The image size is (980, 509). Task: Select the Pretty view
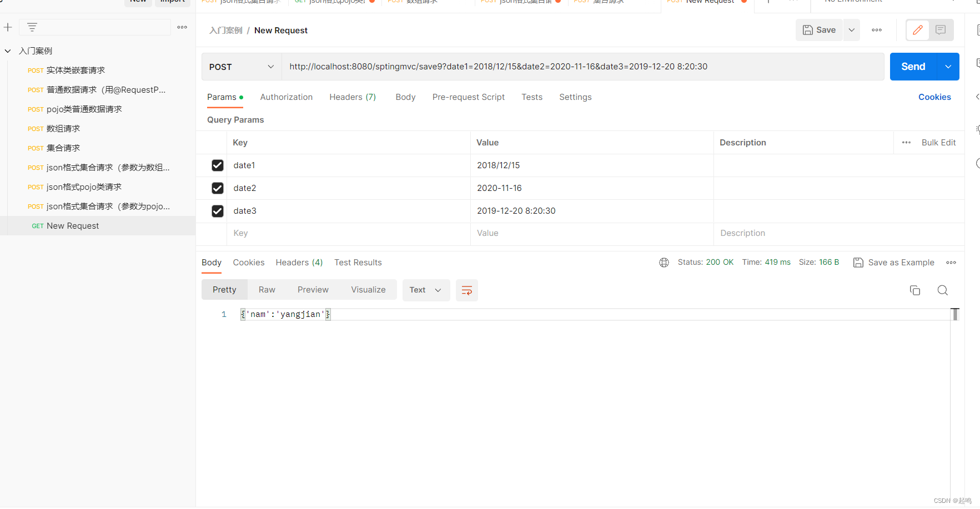pyautogui.click(x=224, y=290)
